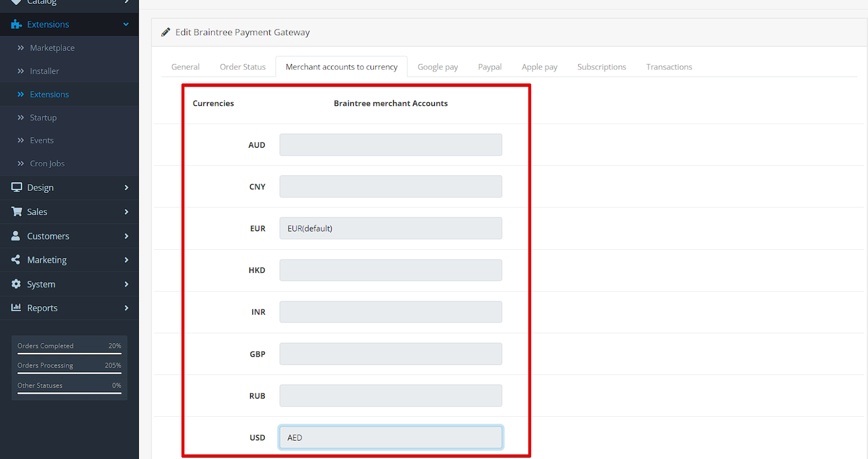Expand the Reports menu arrow

point(126,308)
